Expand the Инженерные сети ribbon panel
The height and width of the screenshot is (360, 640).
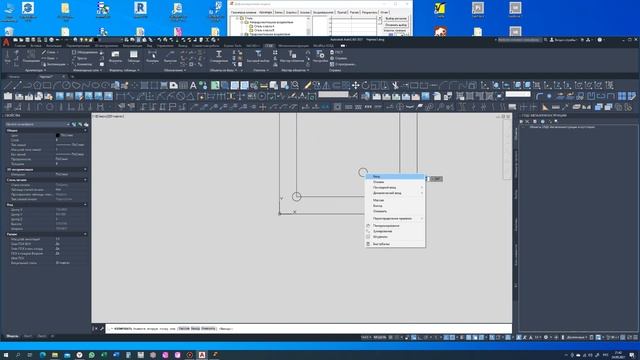87,70
